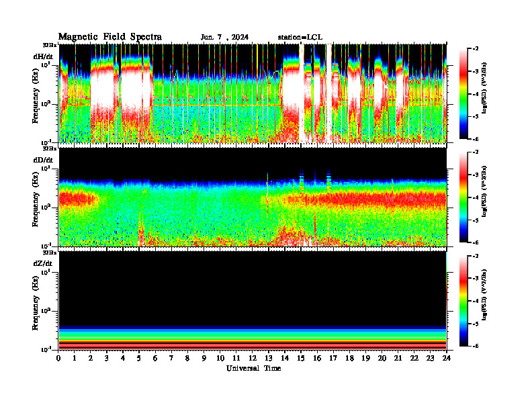Click hour "10" on the time axis
Screen dimensions: 532x411
click(x=220, y=358)
